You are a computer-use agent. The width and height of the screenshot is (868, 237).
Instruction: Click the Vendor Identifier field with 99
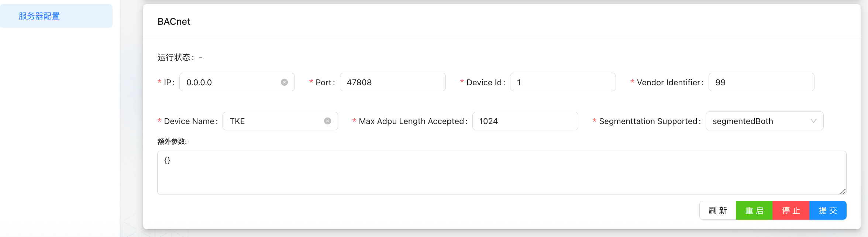pos(761,82)
